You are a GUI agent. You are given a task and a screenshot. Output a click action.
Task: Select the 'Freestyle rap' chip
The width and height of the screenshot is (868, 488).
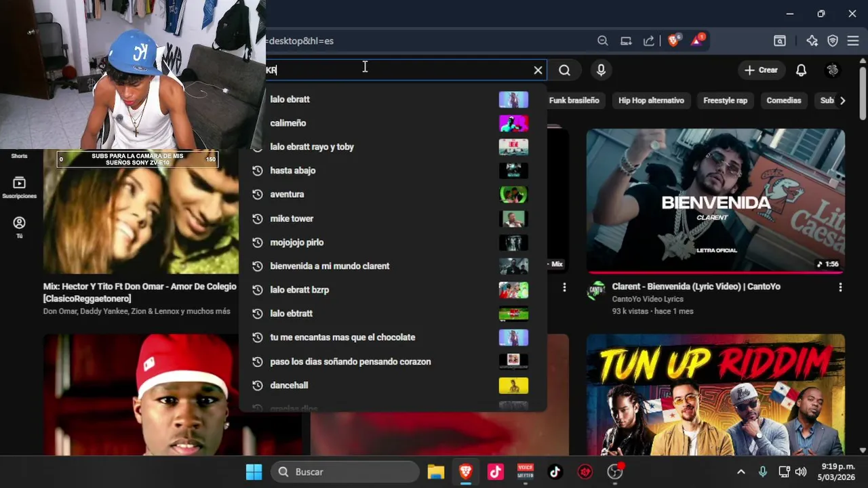tap(725, 100)
